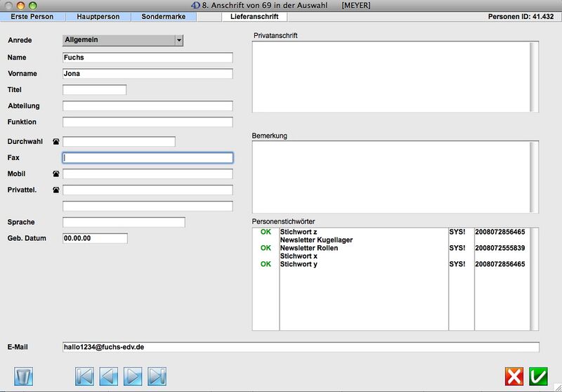The width and height of the screenshot is (562, 392).
Task: Toggle OK status for Newsletter Rollen
Action: tap(266, 248)
